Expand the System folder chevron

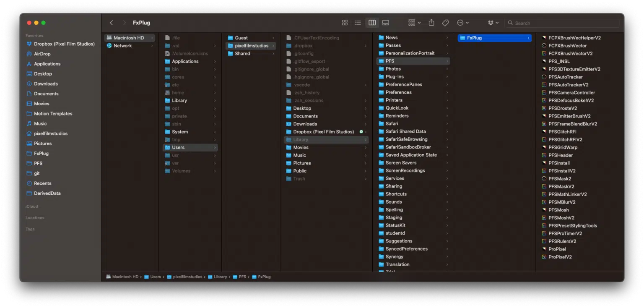(x=215, y=132)
